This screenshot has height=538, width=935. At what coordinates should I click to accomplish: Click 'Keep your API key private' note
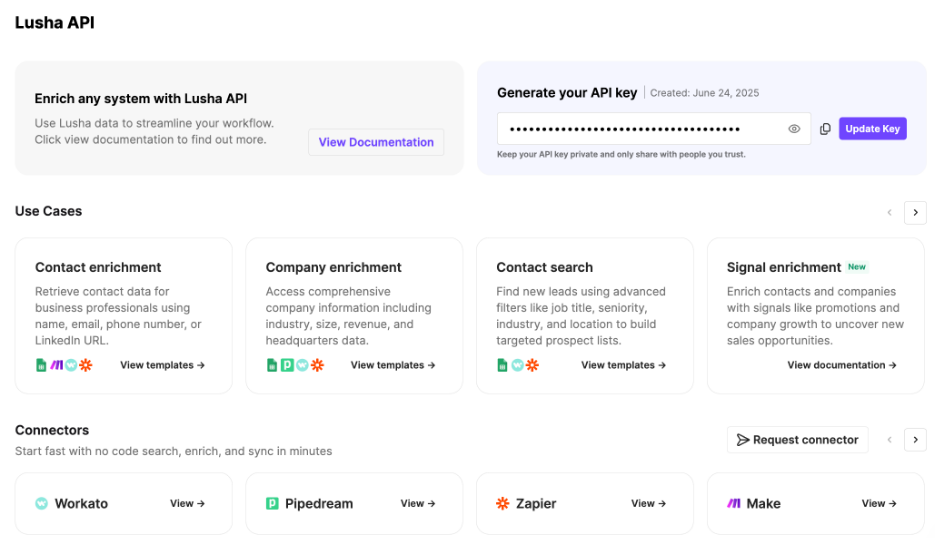(x=621, y=154)
